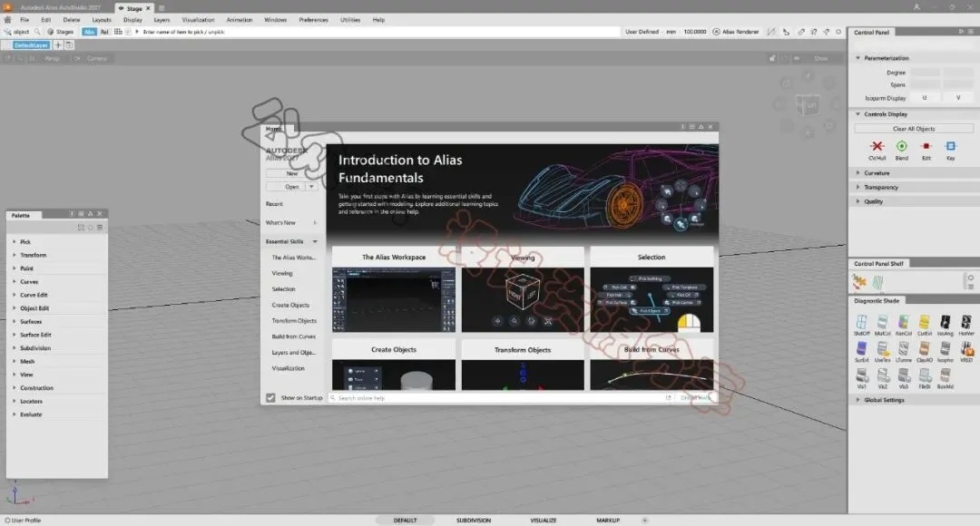Select the IsoAng diagnostic shade icon
Screen dimensions: 980x526
[x=945, y=322]
